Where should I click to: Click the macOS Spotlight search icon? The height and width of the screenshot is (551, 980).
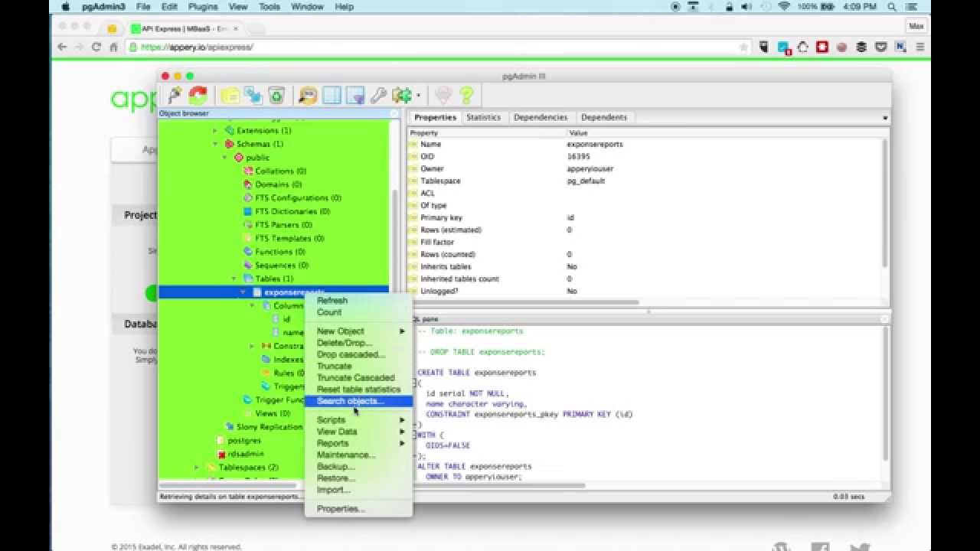pos(892,7)
